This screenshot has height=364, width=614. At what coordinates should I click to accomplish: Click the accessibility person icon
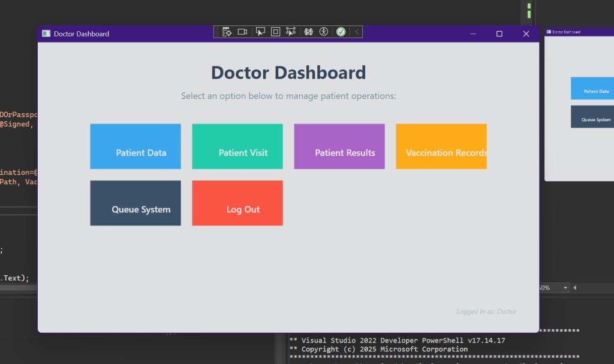pyautogui.click(x=324, y=32)
